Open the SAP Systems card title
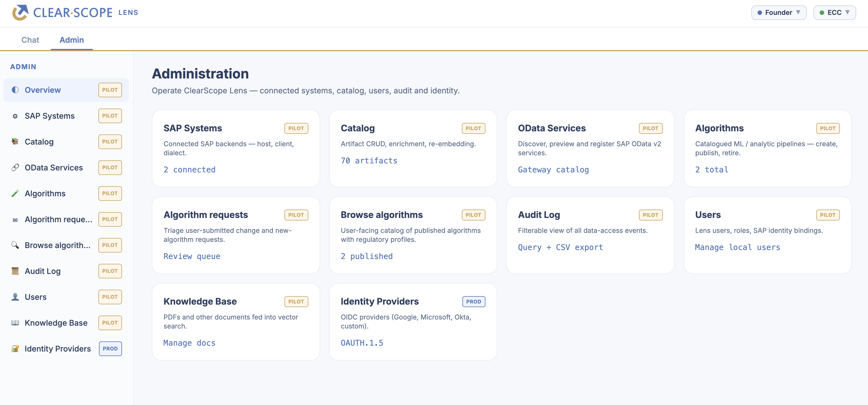The width and height of the screenshot is (868, 405). (x=193, y=128)
